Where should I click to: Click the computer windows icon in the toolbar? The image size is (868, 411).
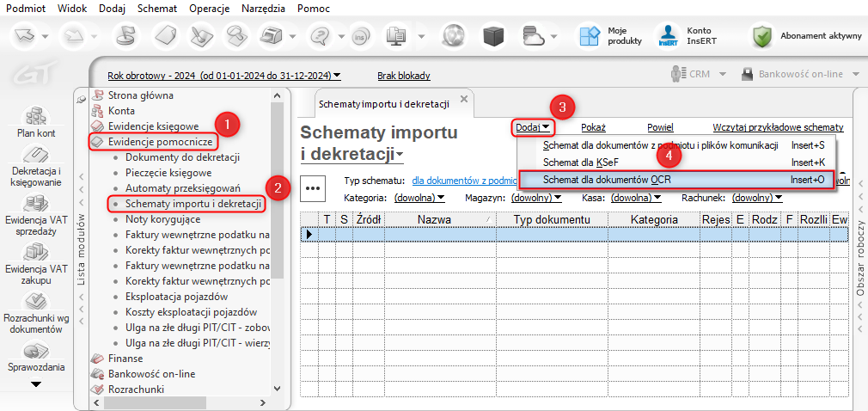[x=396, y=37]
